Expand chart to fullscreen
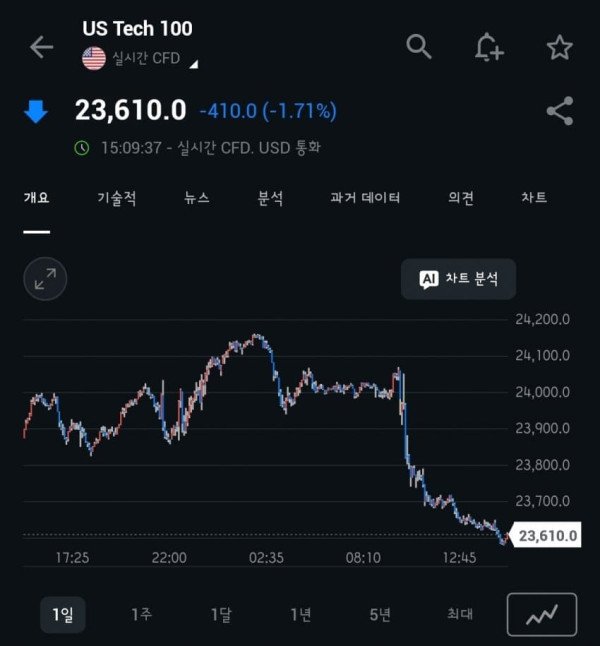This screenshot has width=600, height=646. (x=45, y=280)
